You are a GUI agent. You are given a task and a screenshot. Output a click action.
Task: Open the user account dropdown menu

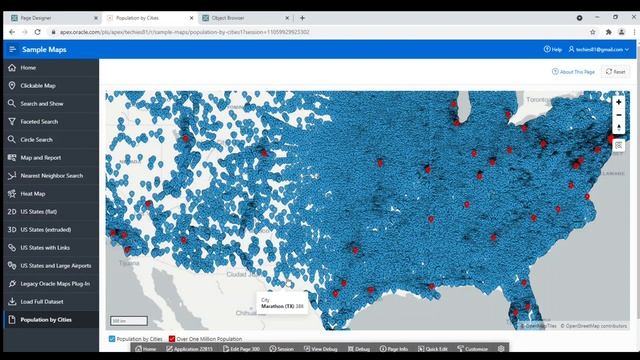click(599, 49)
